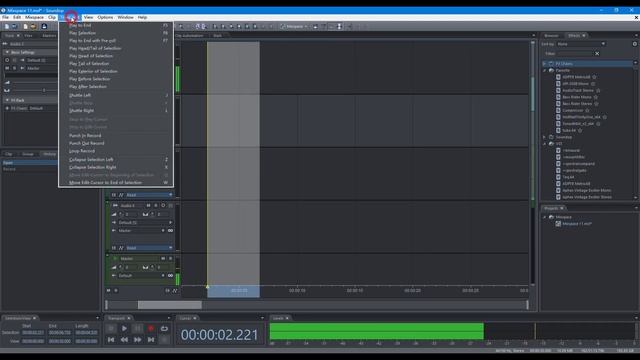Click the Effects filter input field

pos(575,53)
